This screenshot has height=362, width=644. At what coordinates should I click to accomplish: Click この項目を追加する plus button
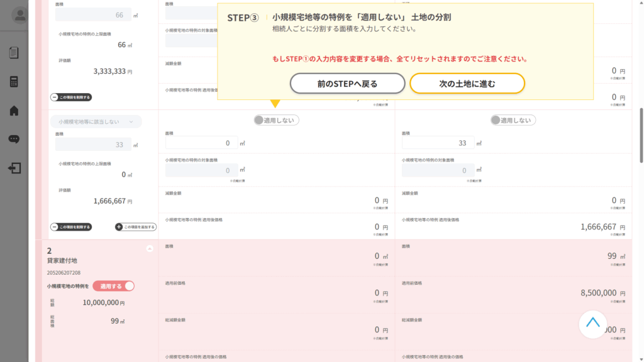coord(136,227)
